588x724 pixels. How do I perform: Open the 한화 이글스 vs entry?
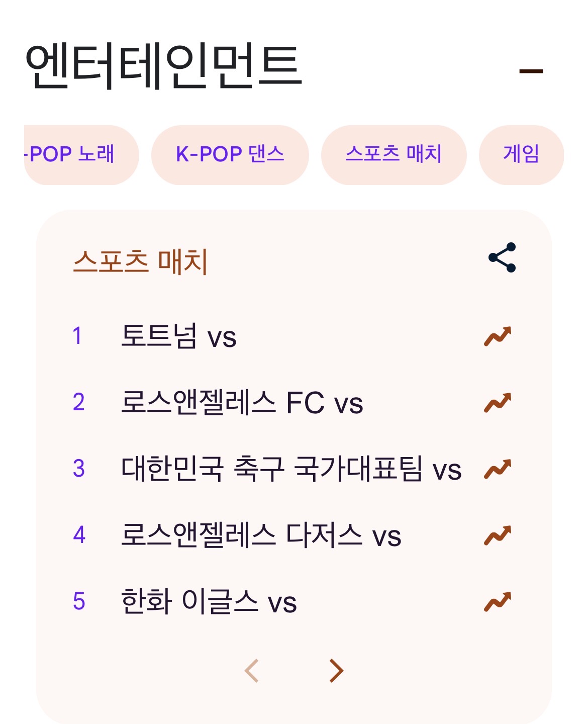pyautogui.click(x=209, y=602)
